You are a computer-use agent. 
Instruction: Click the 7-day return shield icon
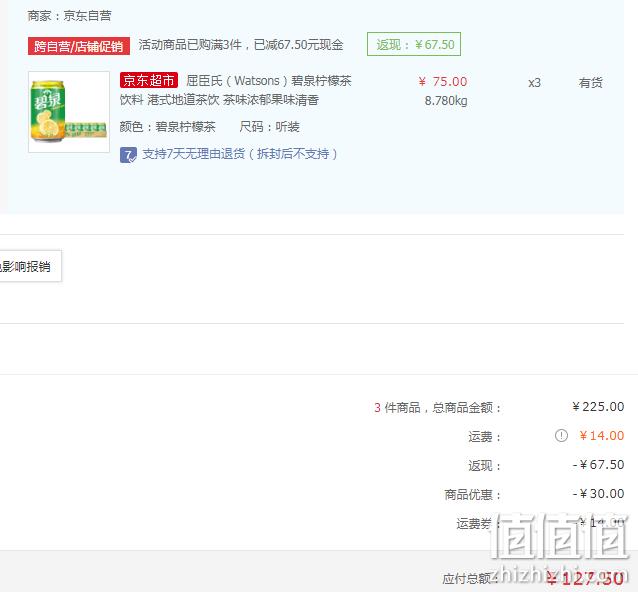(128, 155)
